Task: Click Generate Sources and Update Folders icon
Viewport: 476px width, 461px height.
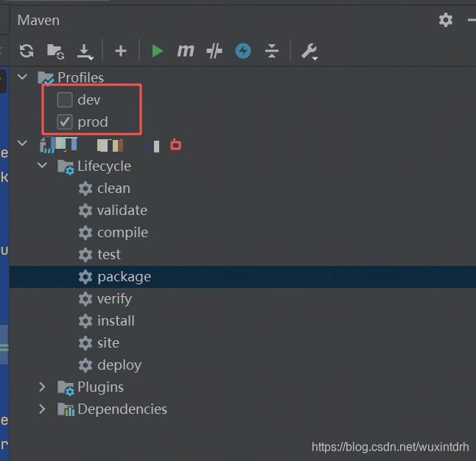Action: [x=55, y=51]
